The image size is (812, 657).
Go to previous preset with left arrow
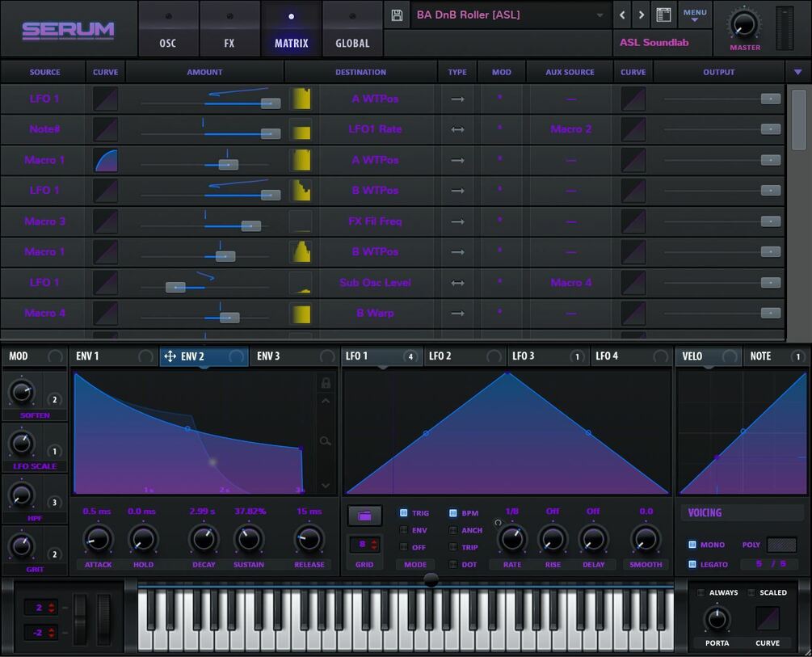tap(622, 15)
